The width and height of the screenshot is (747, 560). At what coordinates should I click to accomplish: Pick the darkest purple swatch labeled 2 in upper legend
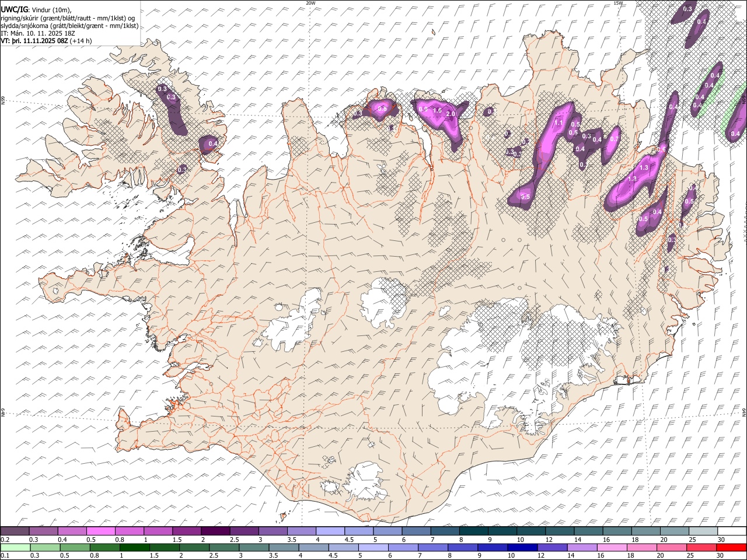[x=215, y=531]
